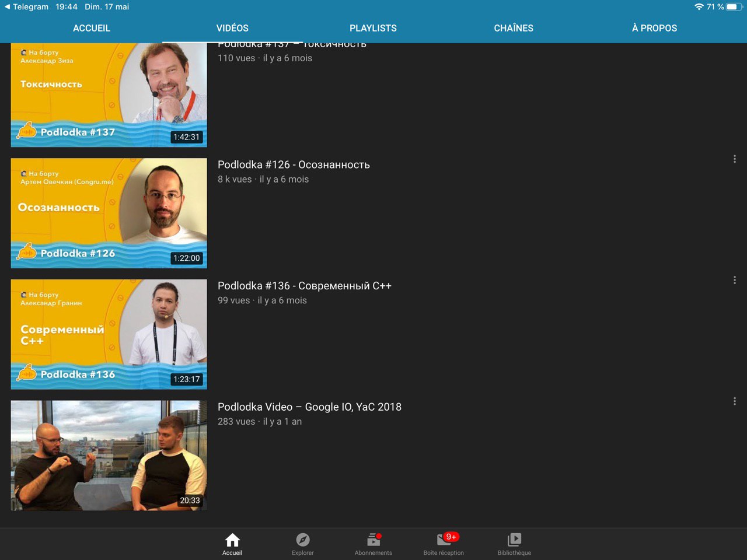Tap '283 vues · il y a 1 an' text
Screen dimensions: 747x560
coord(260,422)
